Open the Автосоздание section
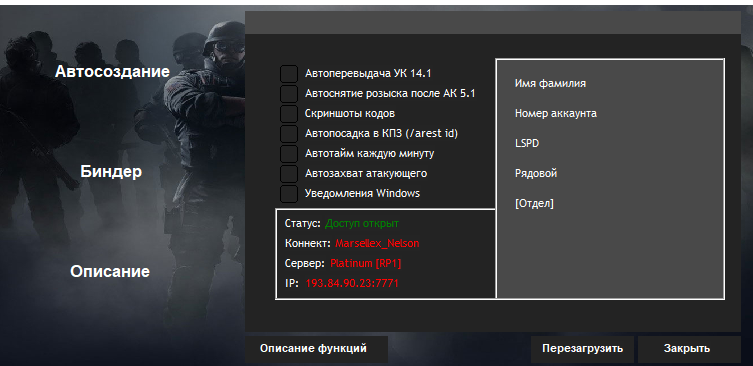The height and width of the screenshot is (366, 753). [112, 72]
